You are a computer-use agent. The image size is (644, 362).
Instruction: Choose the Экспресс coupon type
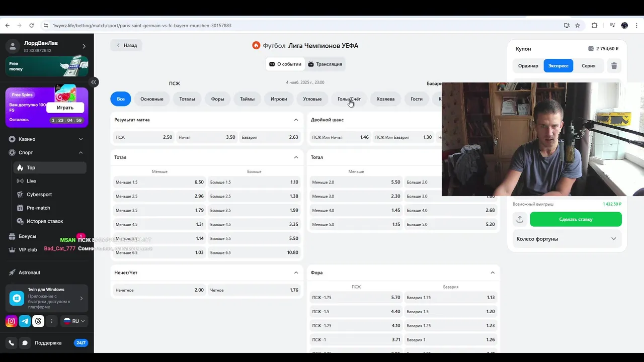558,66
